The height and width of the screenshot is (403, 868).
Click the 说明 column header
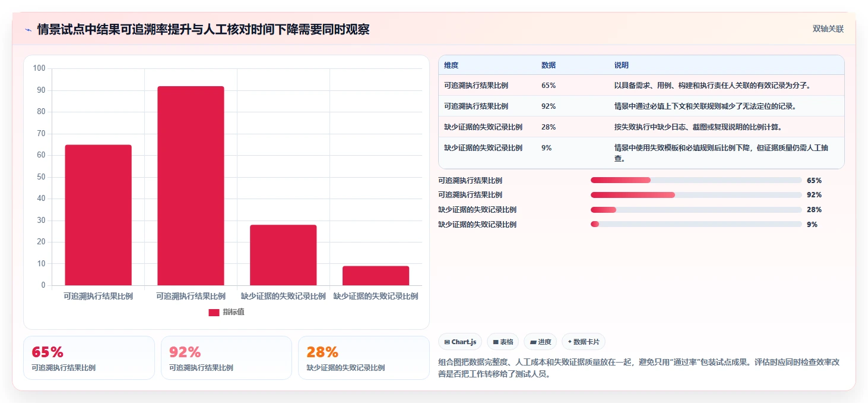point(622,65)
